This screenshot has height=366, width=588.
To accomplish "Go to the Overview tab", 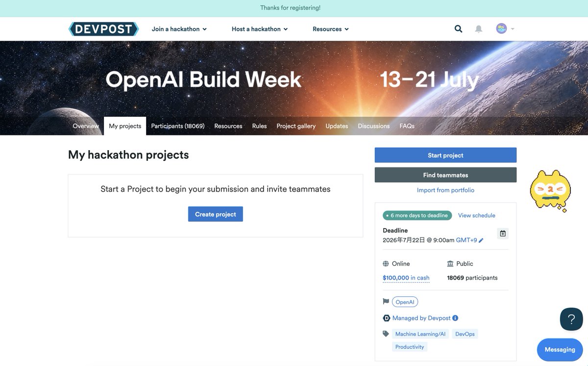I will tap(86, 126).
